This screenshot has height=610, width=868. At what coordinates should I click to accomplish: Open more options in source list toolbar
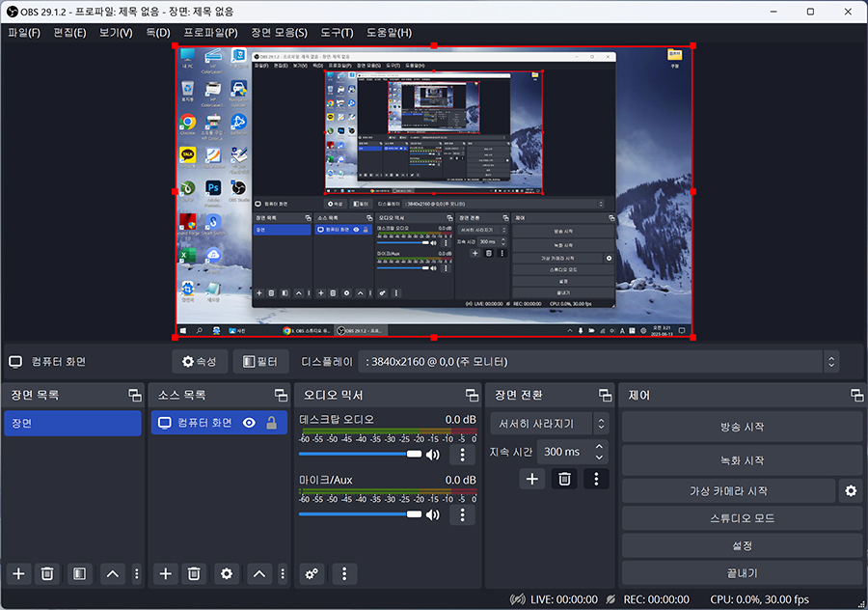283,573
